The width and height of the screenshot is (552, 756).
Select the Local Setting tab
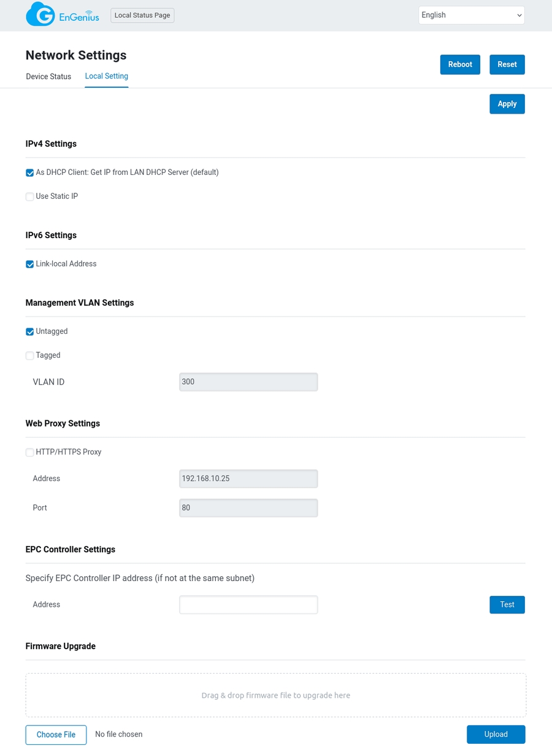106,76
